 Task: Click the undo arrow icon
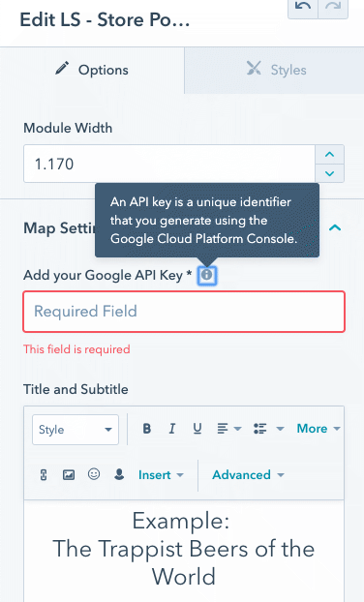303,7
